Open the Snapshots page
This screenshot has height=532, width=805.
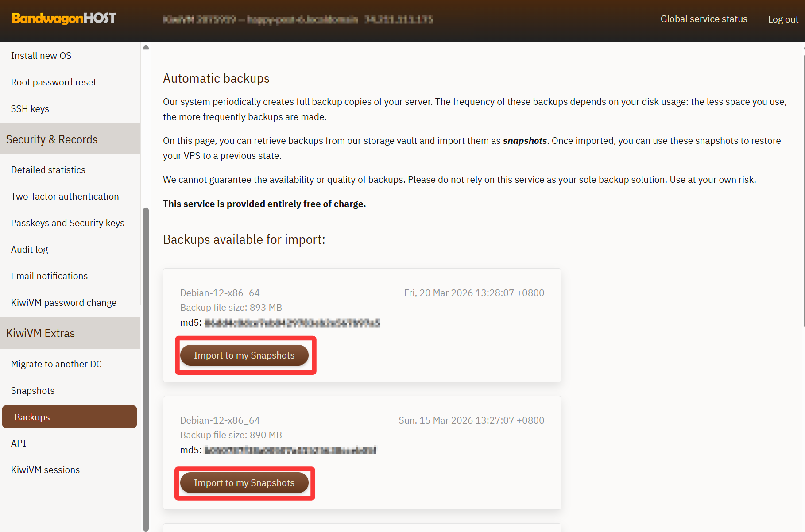33,391
